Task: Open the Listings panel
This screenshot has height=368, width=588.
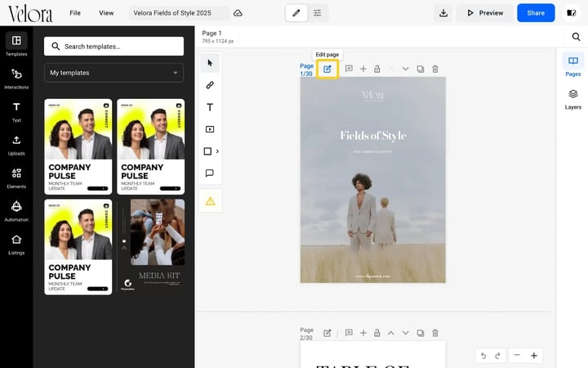Action: (16, 244)
